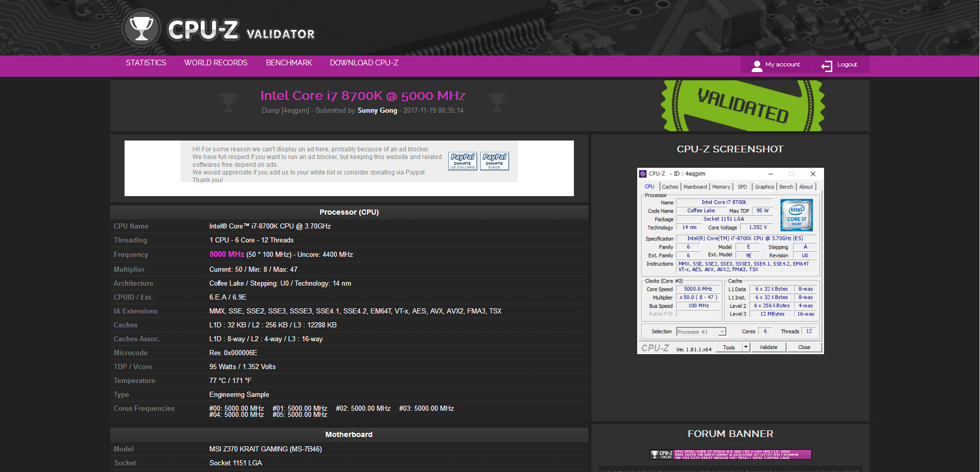Click the CPU-Z trophy logo icon
Image resolution: width=980 pixels, height=472 pixels.
pyautogui.click(x=142, y=29)
